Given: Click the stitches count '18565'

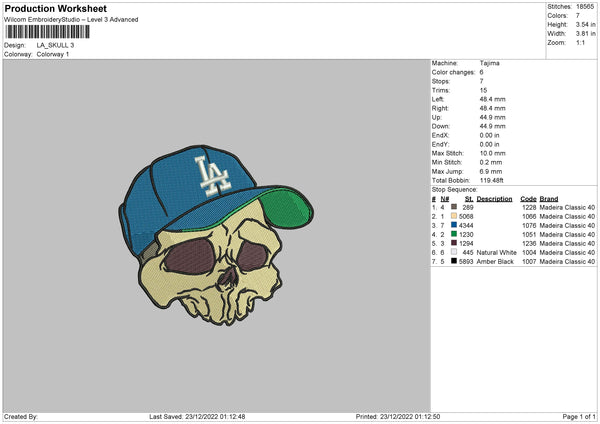Looking at the screenshot, I should pyautogui.click(x=585, y=7).
